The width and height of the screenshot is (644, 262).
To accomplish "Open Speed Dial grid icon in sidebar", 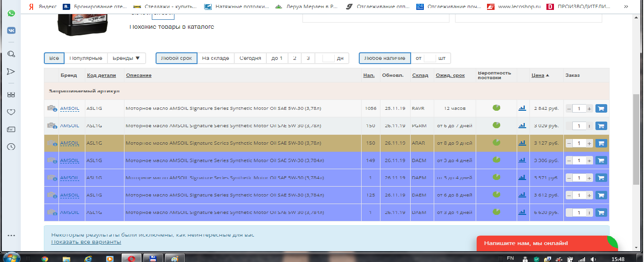I will (11, 95).
